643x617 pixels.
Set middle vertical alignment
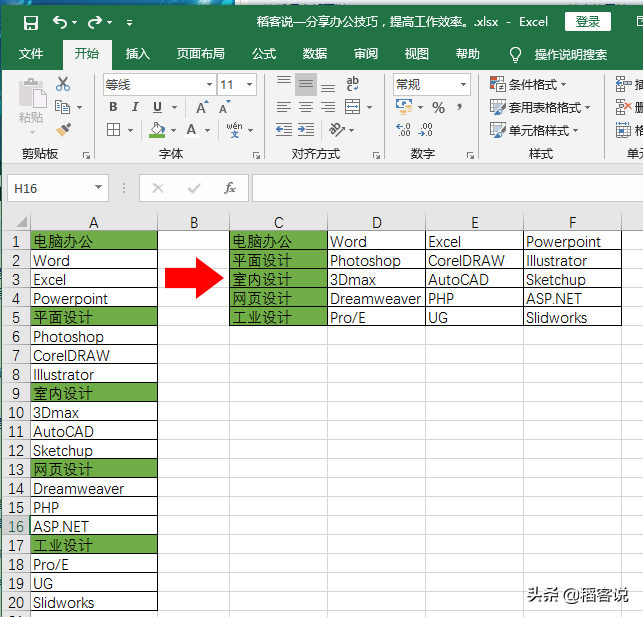click(x=306, y=84)
